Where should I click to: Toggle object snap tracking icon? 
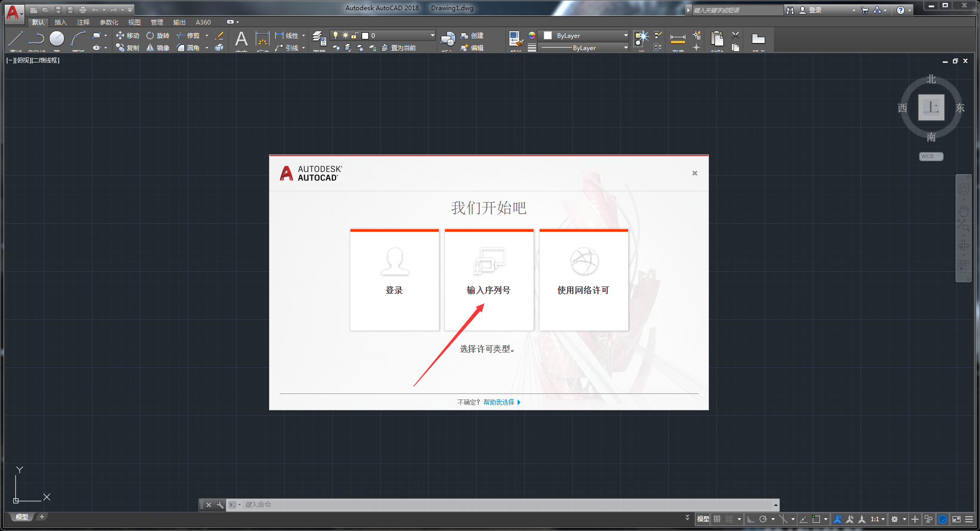804,519
